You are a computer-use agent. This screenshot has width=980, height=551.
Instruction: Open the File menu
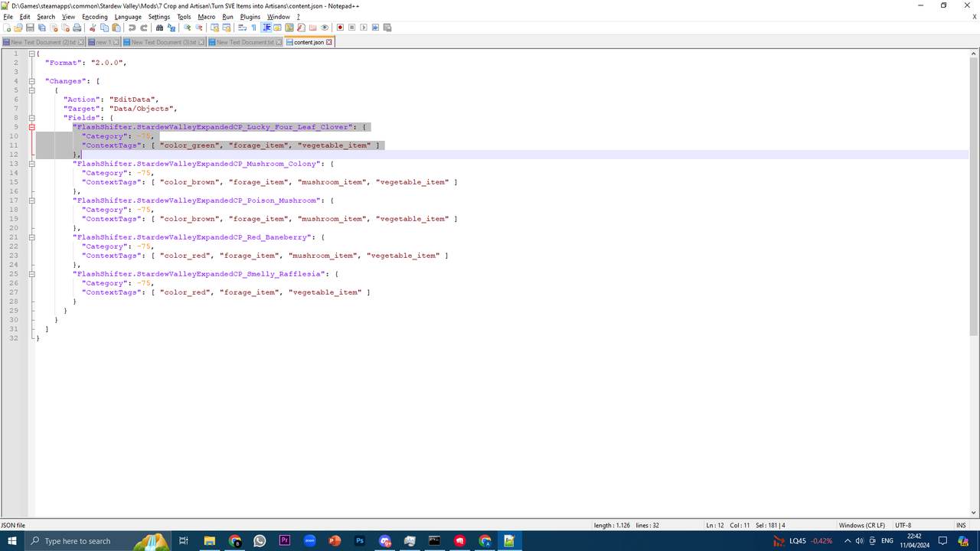[8, 16]
